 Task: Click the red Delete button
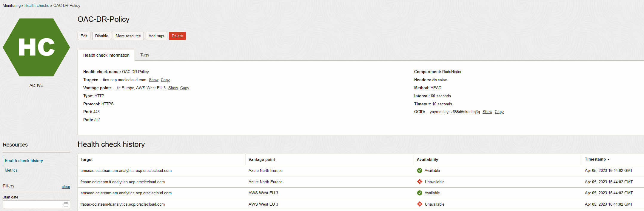click(x=177, y=36)
